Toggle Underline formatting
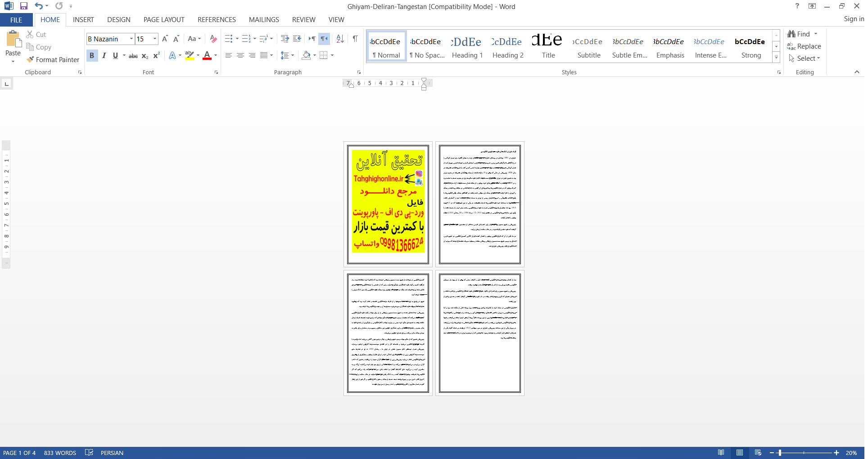This screenshot has width=868, height=459. pos(115,55)
